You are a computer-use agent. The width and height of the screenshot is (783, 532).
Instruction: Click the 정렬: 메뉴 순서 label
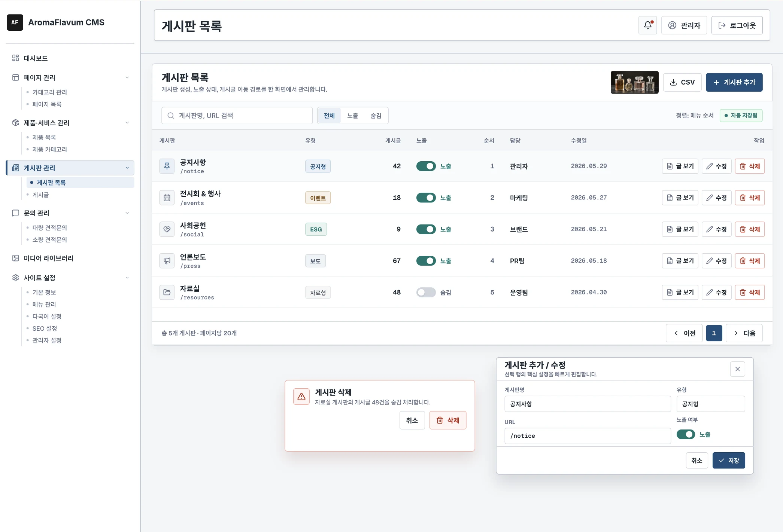pos(695,116)
